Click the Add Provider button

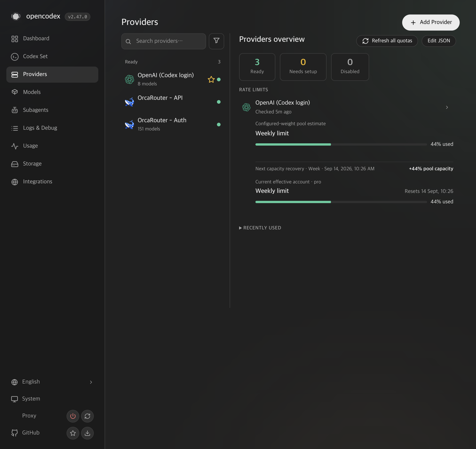coord(431,22)
